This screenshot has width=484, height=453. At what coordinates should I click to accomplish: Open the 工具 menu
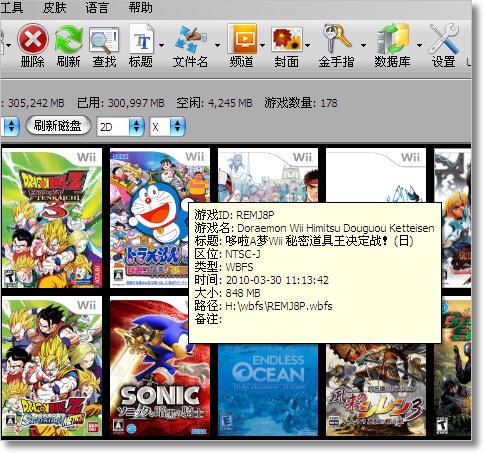click(x=11, y=7)
